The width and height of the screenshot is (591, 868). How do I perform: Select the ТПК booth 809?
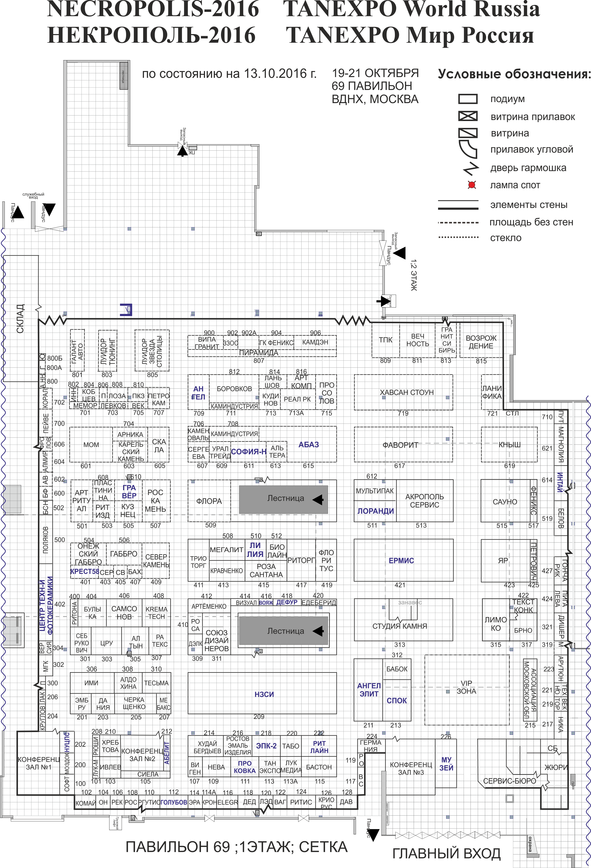point(385,340)
